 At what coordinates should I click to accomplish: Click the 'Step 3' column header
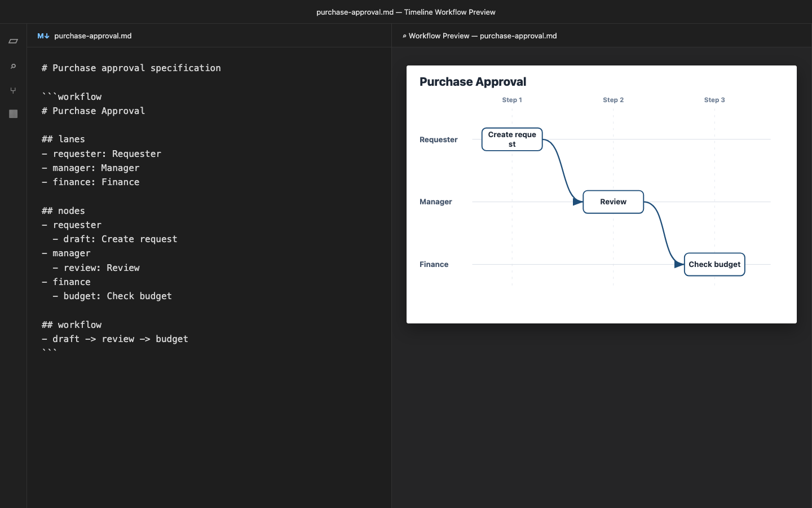pyautogui.click(x=714, y=100)
